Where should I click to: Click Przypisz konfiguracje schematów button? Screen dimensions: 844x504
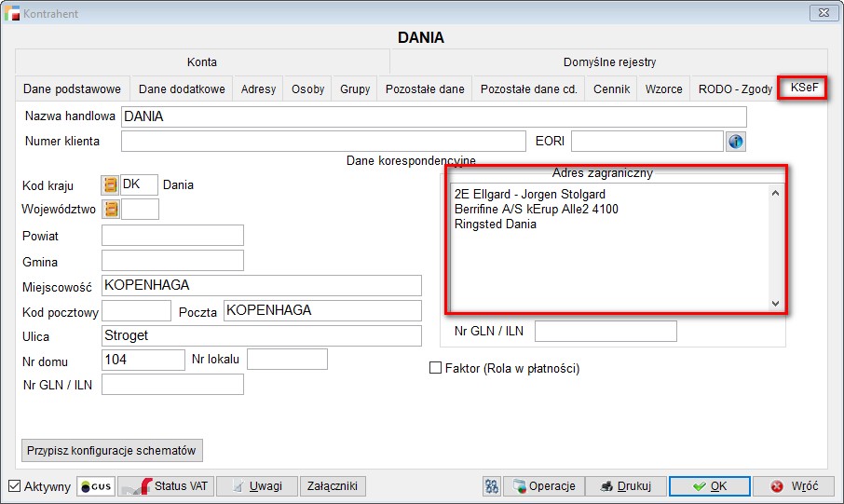111,450
